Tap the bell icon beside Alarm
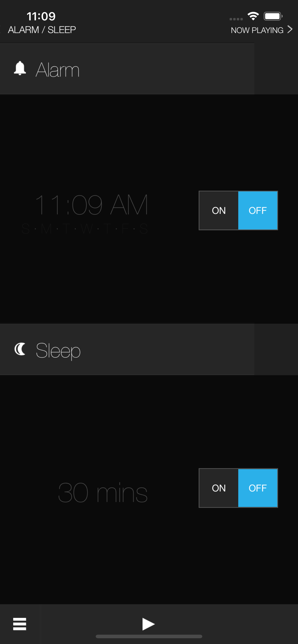Viewport: 298px width, 644px height. tap(20, 68)
